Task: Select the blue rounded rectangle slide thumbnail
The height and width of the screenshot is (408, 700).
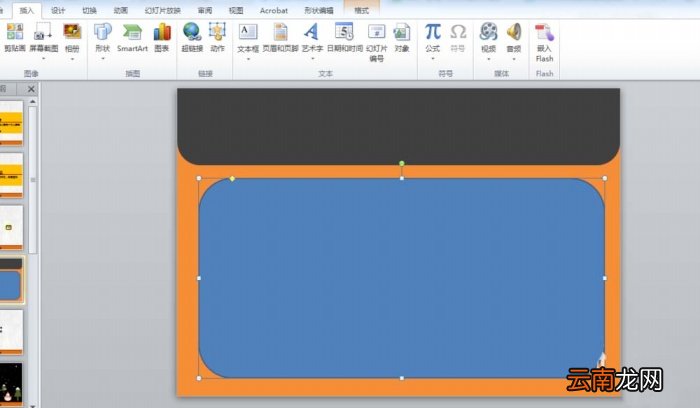Action: (x=11, y=280)
